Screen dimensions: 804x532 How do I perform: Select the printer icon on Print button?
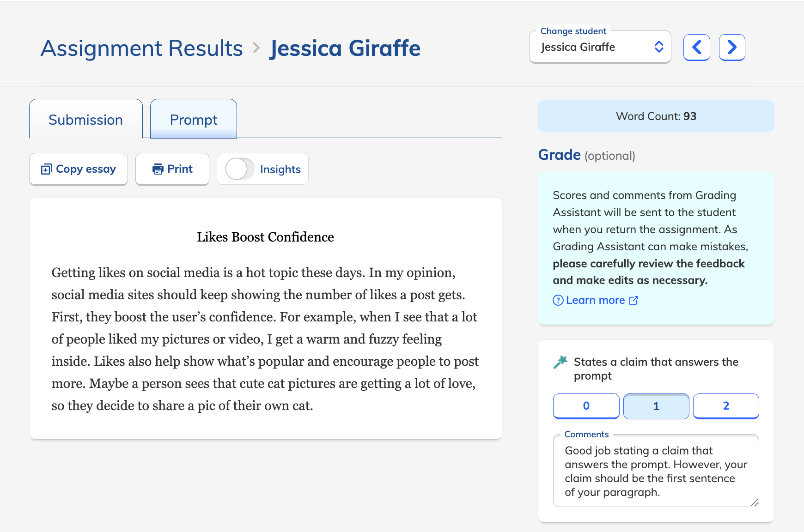click(x=158, y=169)
